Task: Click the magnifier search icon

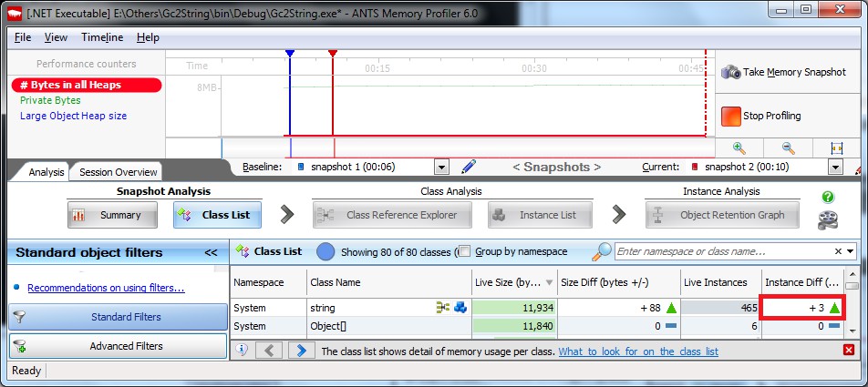Action: [x=601, y=251]
